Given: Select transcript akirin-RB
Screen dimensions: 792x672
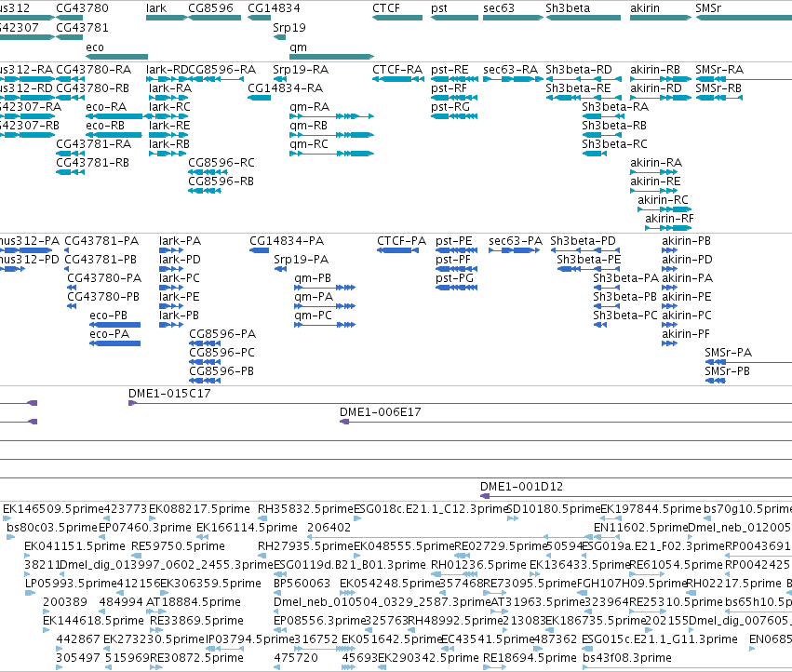Looking at the screenshot, I should tap(661, 79).
